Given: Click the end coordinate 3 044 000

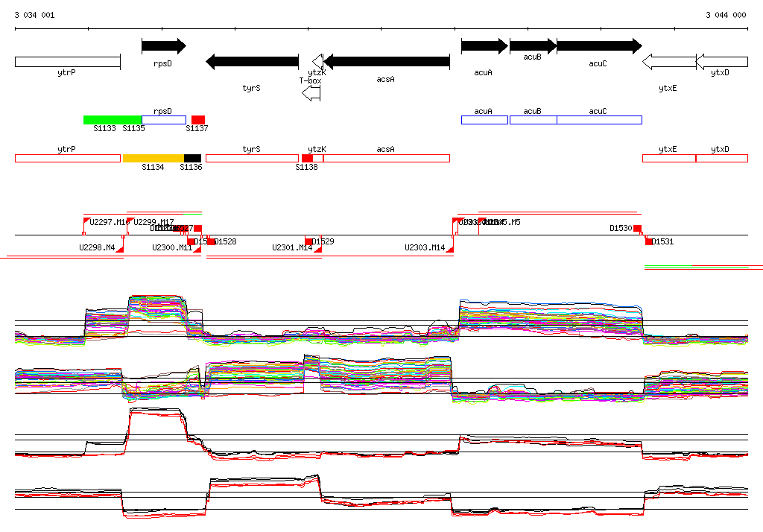Looking at the screenshot, I should click(726, 15).
